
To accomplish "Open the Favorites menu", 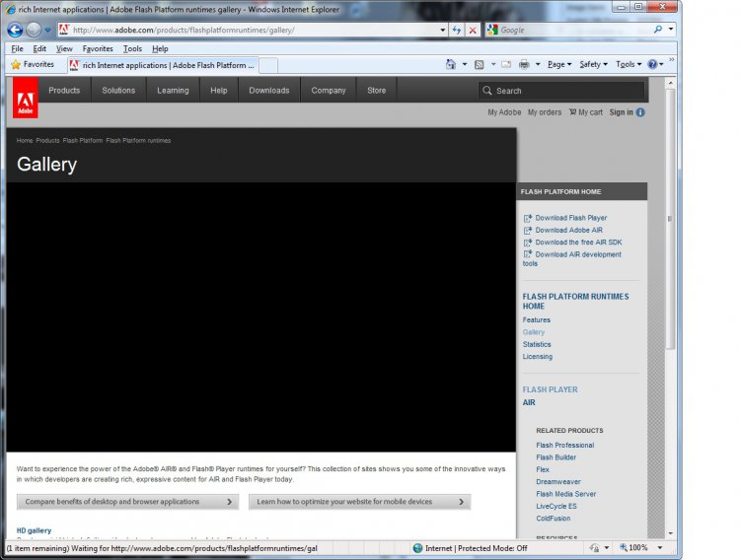I will [x=98, y=48].
